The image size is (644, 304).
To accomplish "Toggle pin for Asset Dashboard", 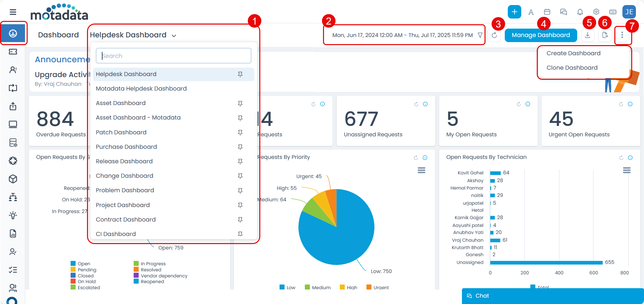I will coord(240,103).
